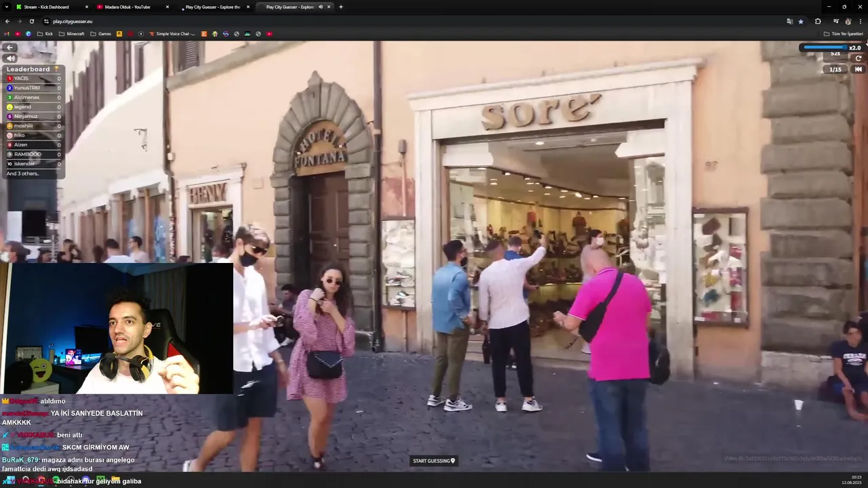Open the Games bookmarks folder
The image size is (868, 488).
(101, 34)
